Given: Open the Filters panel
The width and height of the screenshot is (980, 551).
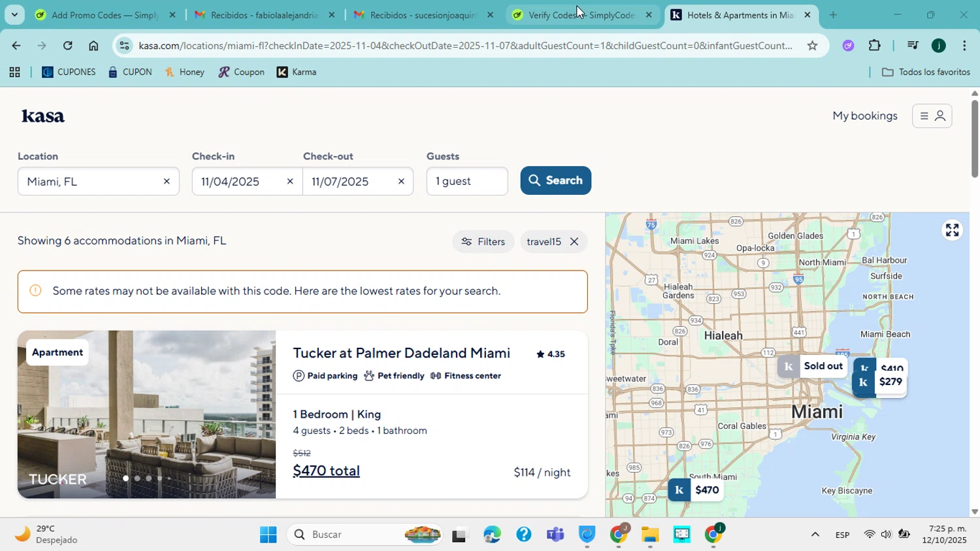Looking at the screenshot, I should coord(483,242).
